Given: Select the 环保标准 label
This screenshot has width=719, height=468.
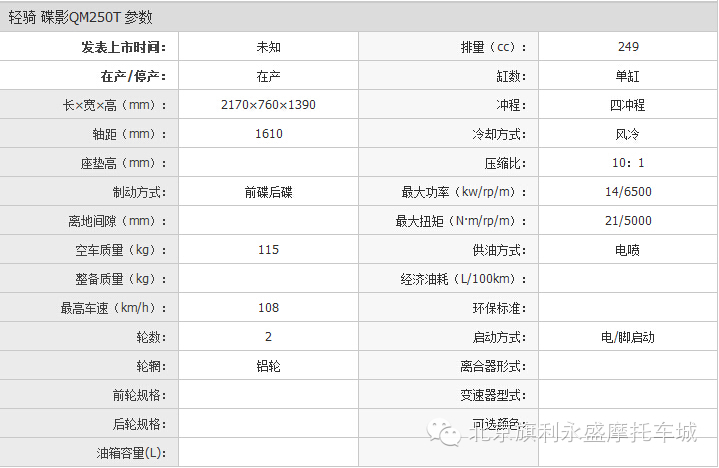Looking at the screenshot, I should 499,308.
